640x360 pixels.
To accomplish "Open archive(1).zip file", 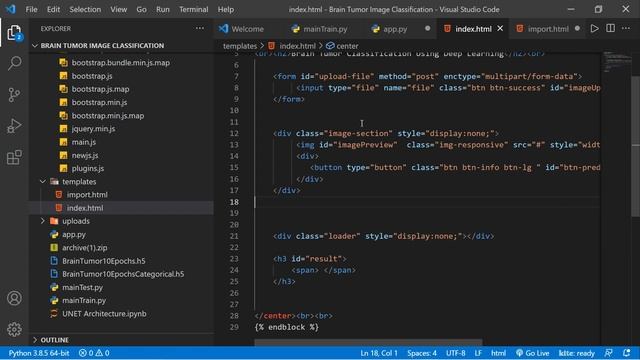I will 84,247.
